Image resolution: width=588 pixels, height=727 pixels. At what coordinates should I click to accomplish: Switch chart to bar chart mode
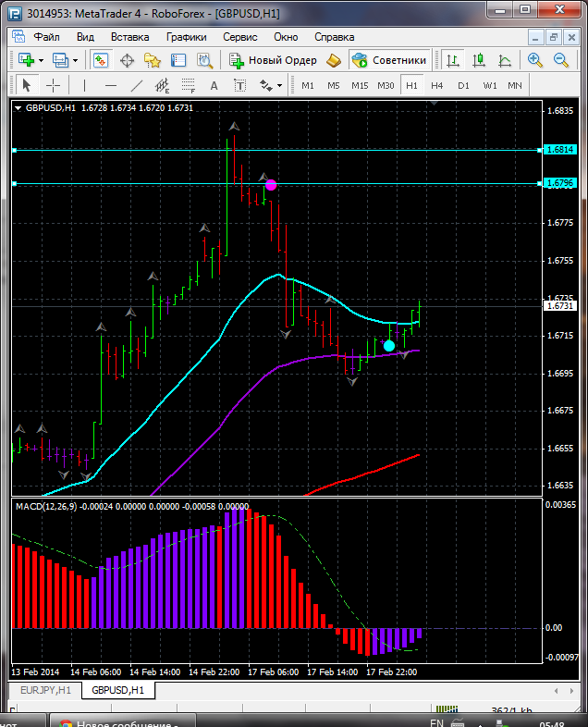point(453,60)
